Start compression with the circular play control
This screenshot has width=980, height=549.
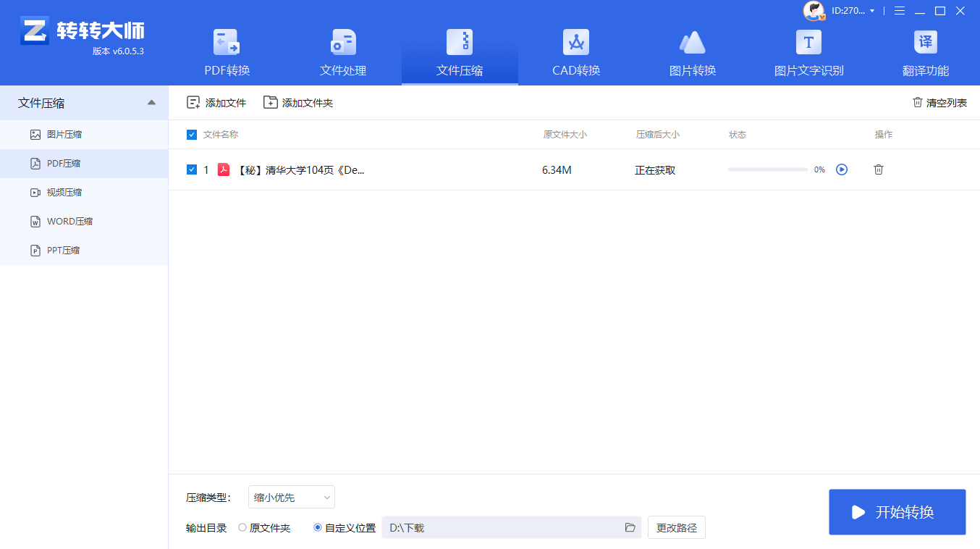pos(841,169)
